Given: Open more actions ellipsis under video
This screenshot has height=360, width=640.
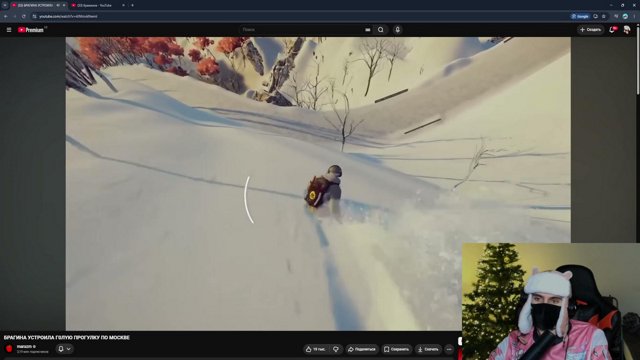Looking at the screenshot, I should pyautogui.click(x=449, y=349).
